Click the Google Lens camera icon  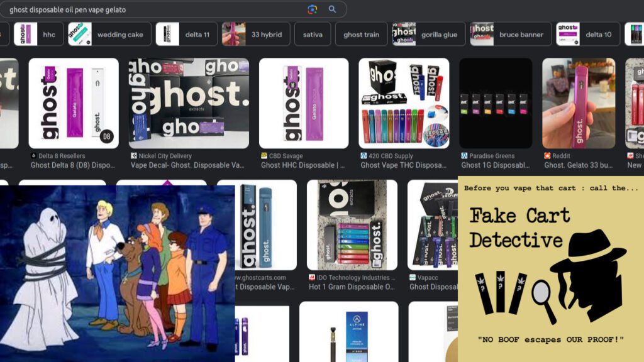313,9
